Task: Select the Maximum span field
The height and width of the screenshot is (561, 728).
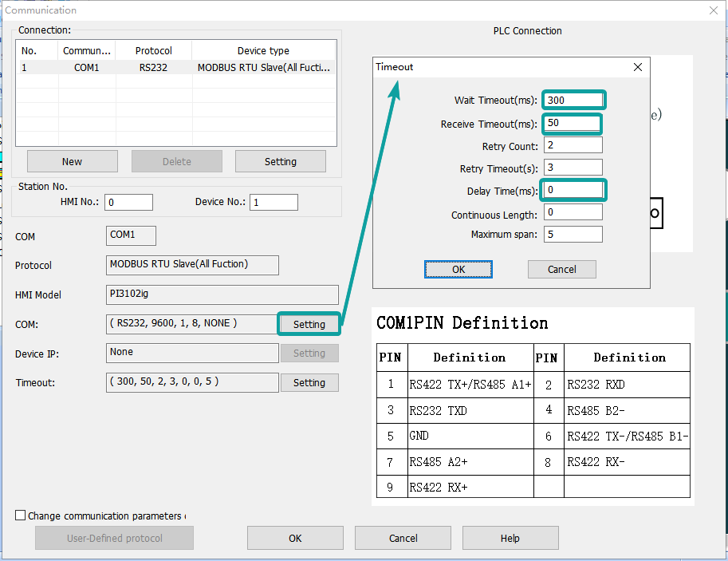Action: 573,234
